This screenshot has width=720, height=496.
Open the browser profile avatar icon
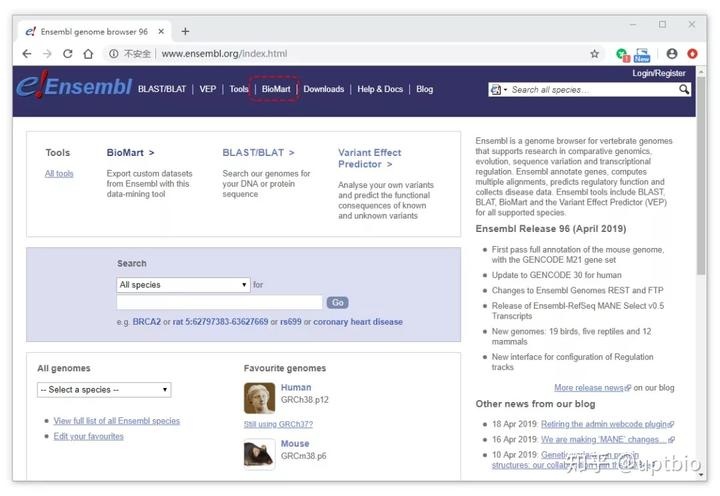(x=672, y=54)
